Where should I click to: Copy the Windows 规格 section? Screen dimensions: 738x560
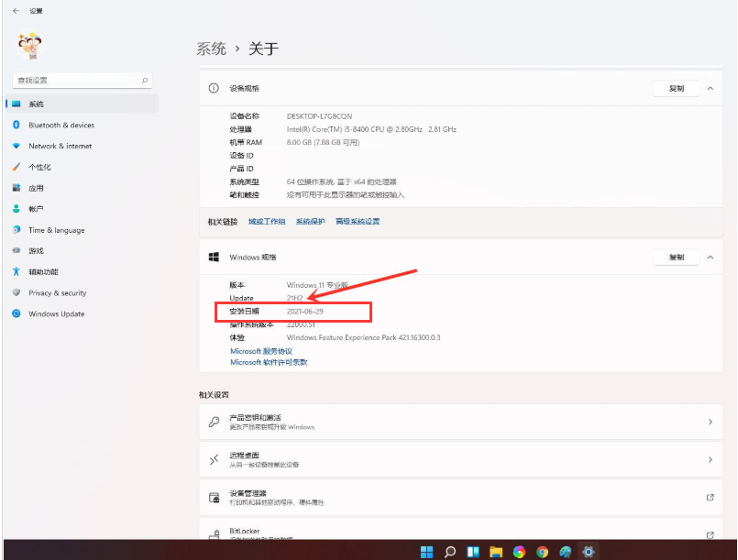pos(676,257)
